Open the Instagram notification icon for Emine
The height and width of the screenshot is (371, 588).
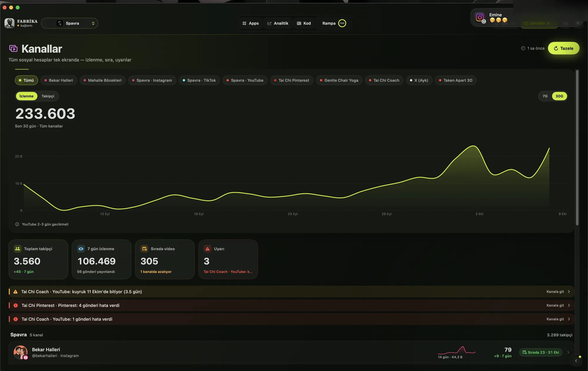480,18
